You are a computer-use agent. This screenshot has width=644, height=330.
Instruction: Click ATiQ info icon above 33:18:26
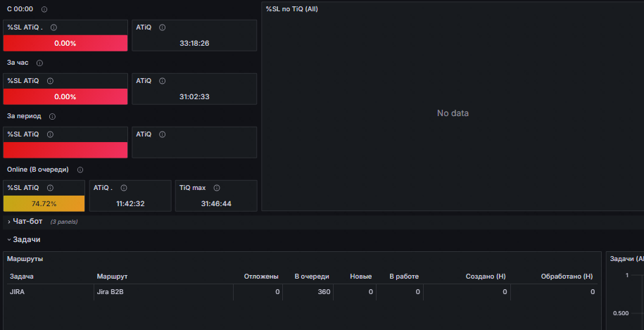coord(163,27)
